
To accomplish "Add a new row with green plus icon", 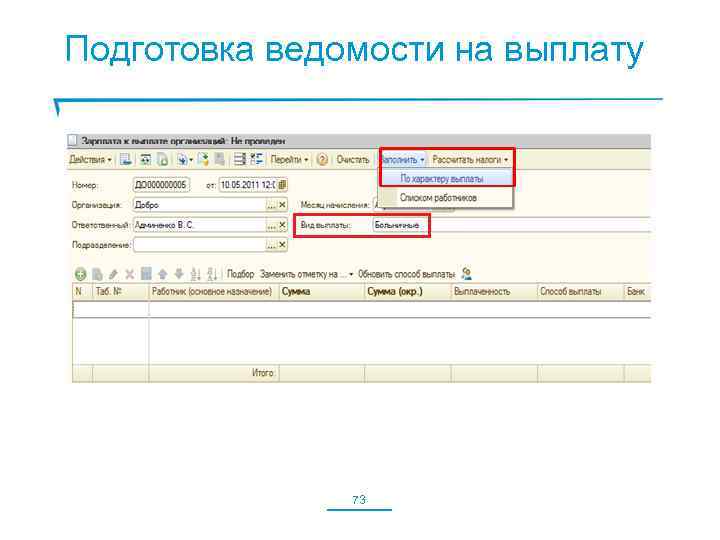I will point(80,275).
